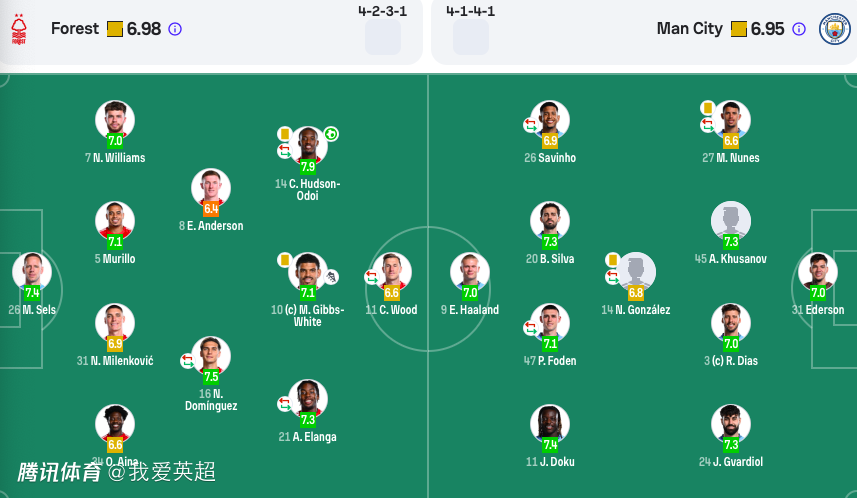Open A. Khusanov's placeholder avatar

[x=730, y=219]
